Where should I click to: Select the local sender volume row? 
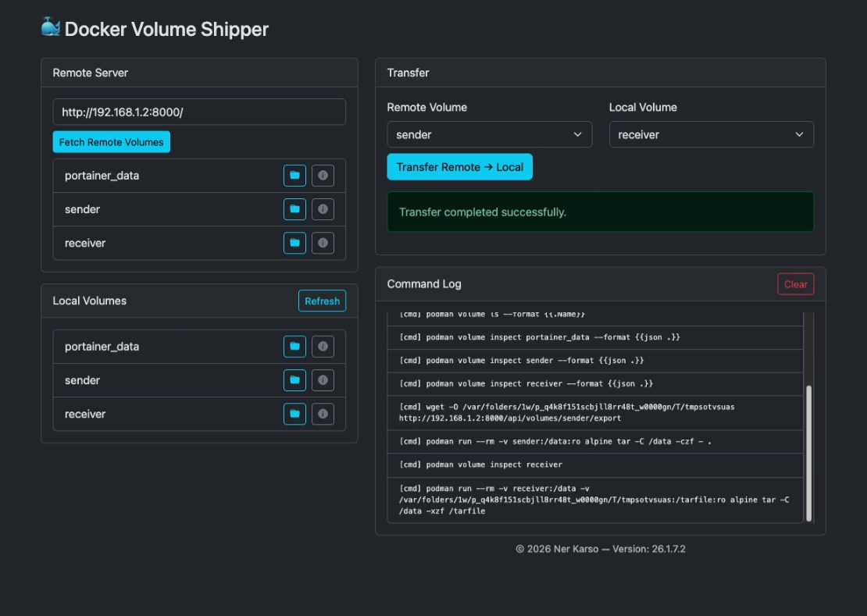156,380
